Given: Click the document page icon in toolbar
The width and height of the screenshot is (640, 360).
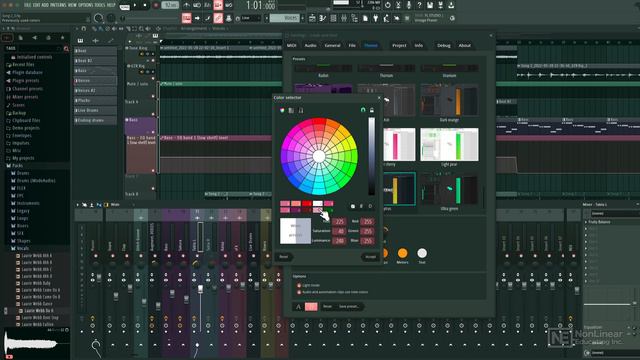Looking at the screenshot, I should pyautogui.click(x=365, y=18).
